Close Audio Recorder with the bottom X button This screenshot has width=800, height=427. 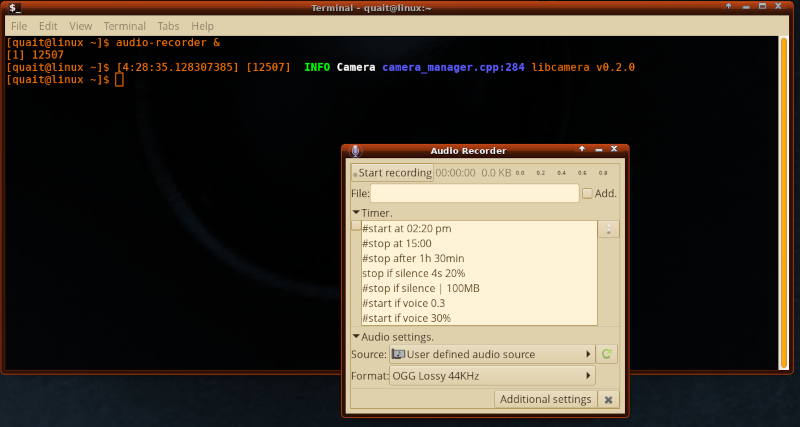(x=608, y=399)
